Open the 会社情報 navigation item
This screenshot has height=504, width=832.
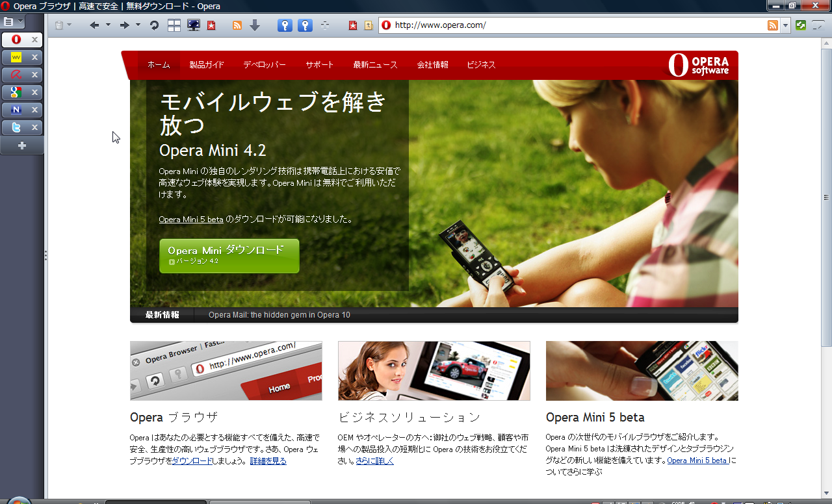(433, 65)
